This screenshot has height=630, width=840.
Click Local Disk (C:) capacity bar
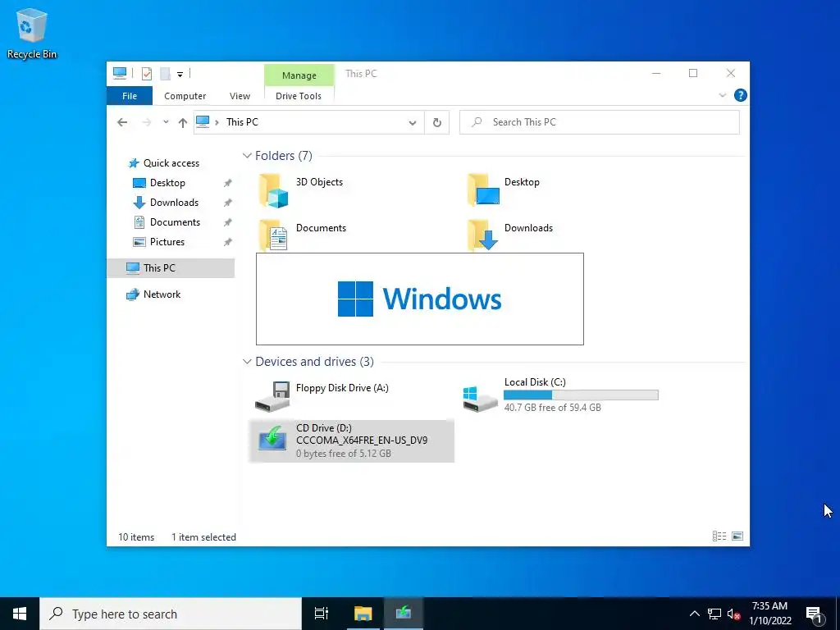pos(581,395)
